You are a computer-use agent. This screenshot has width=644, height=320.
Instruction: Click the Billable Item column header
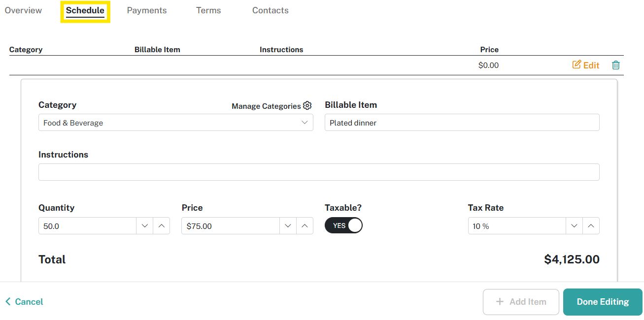click(x=157, y=50)
